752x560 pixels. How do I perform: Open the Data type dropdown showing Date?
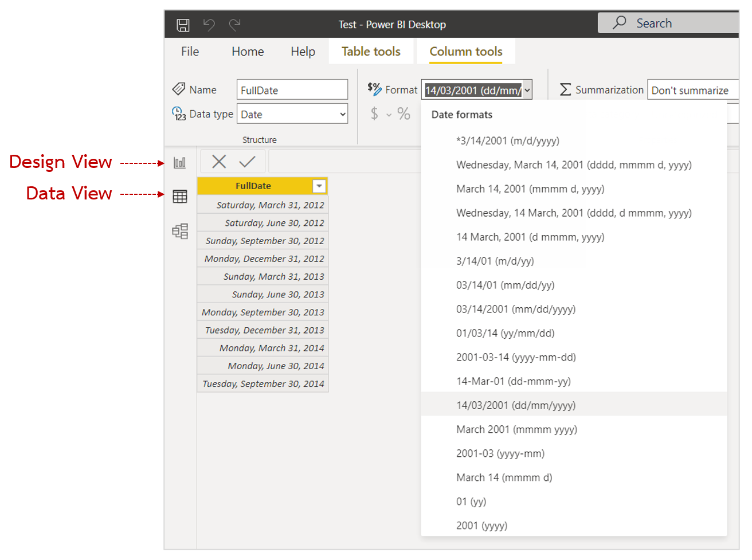(341, 113)
